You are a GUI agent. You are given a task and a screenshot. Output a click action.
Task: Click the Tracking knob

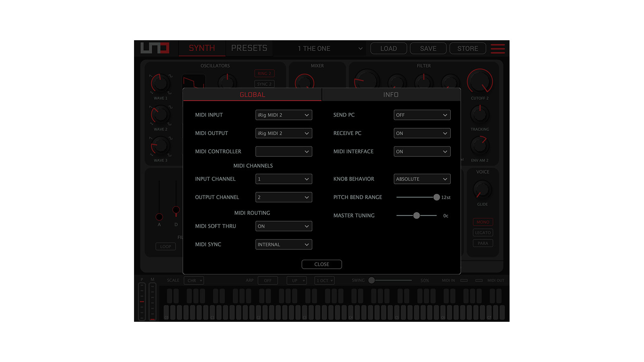pos(480,115)
